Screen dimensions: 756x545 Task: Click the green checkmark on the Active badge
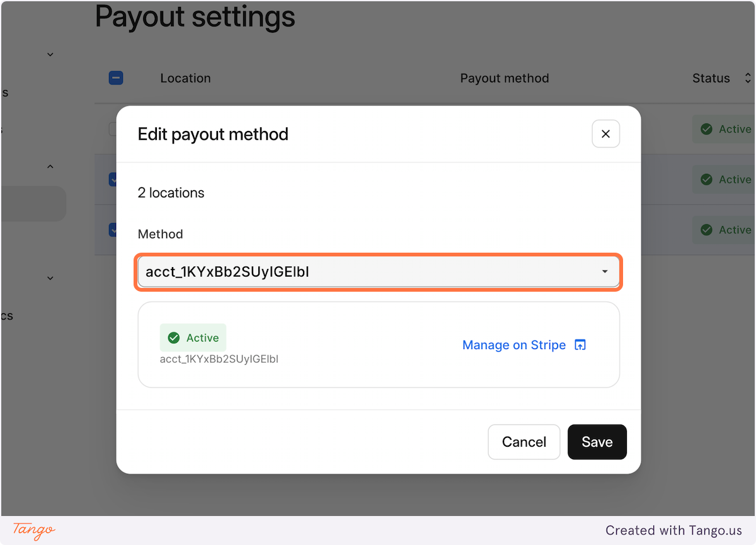(173, 337)
